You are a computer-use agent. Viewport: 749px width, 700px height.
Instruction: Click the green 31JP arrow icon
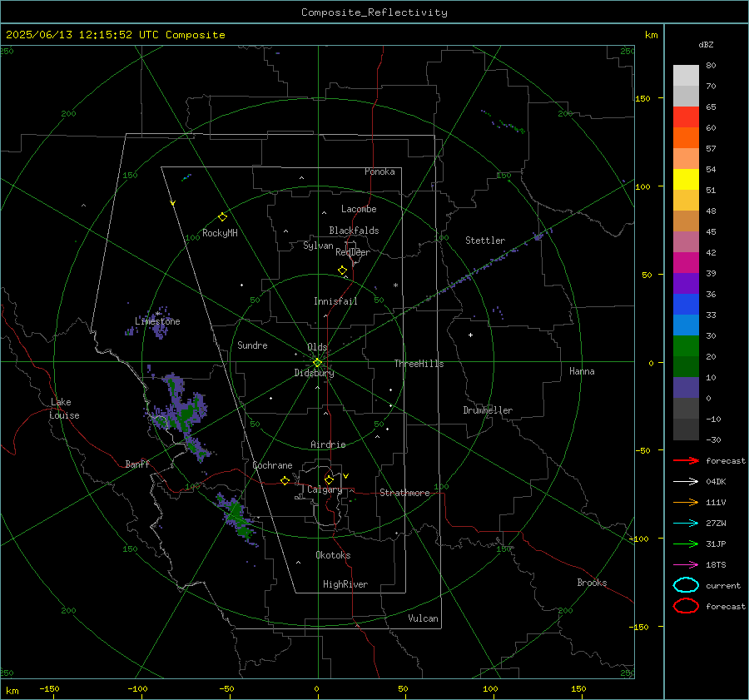point(686,544)
